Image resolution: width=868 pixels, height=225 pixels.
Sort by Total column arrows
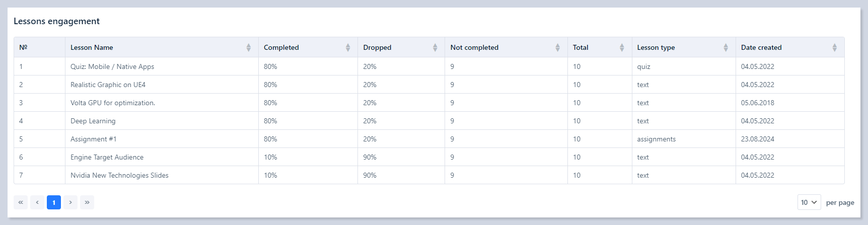pyautogui.click(x=622, y=47)
